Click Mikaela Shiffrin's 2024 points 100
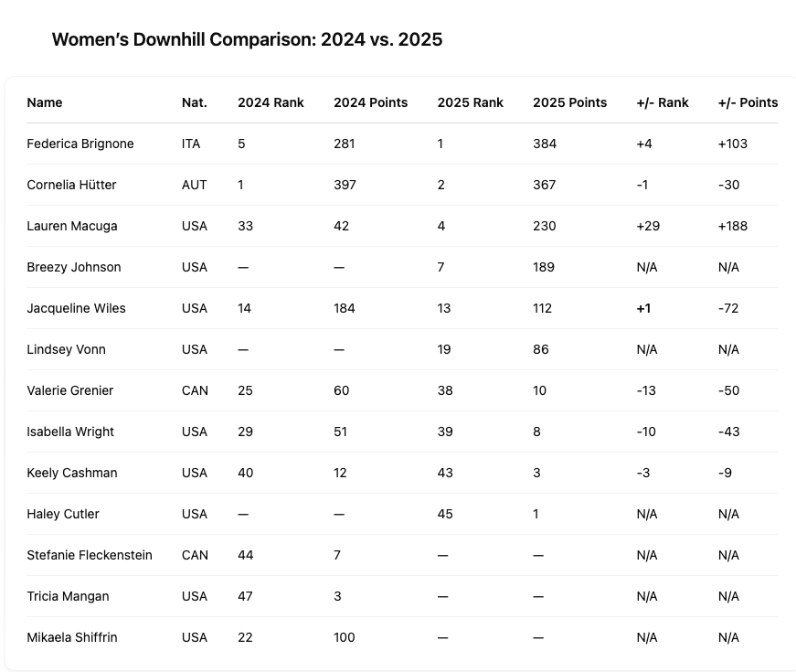796x672 pixels. point(345,637)
